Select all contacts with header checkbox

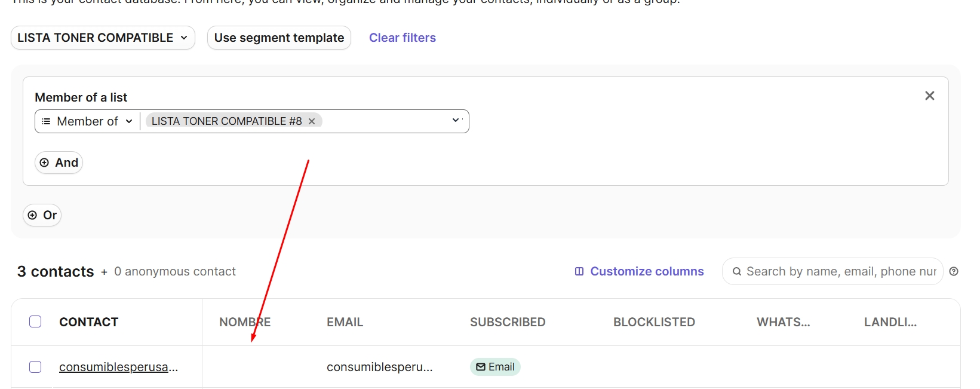click(35, 321)
